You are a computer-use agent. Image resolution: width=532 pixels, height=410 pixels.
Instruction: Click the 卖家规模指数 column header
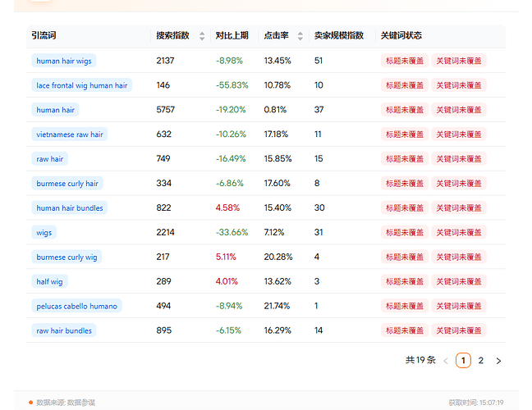click(x=339, y=36)
